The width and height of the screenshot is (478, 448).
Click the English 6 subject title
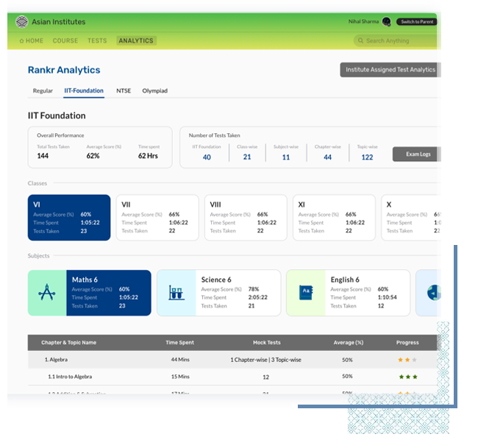click(345, 280)
